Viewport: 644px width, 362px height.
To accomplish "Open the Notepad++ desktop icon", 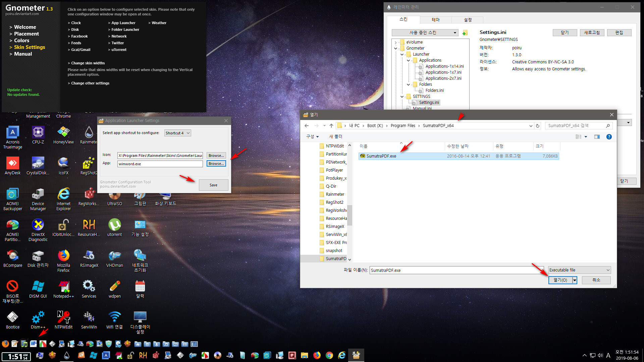I will coord(63,289).
